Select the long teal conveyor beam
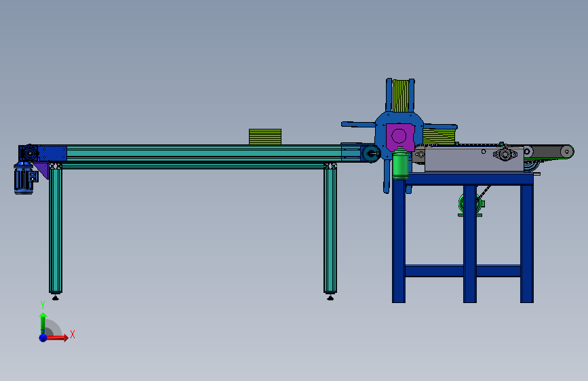This screenshot has width=588, height=381. click(x=203, y=153)
